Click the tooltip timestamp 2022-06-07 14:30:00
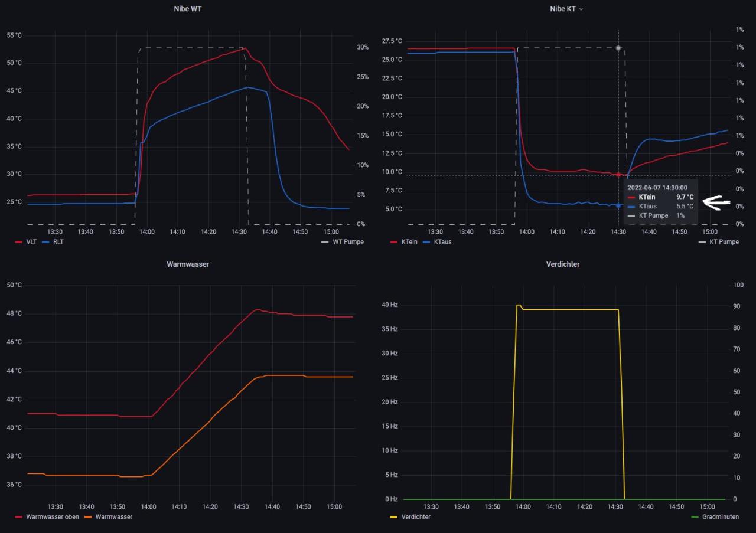This screenshot has width=756, height=533. 657,188
